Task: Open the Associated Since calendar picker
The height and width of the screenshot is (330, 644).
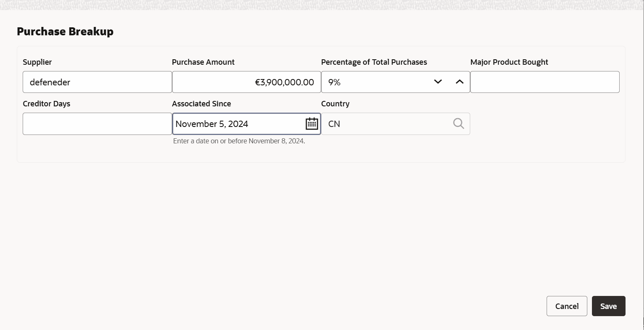Action: coord(312,124)
